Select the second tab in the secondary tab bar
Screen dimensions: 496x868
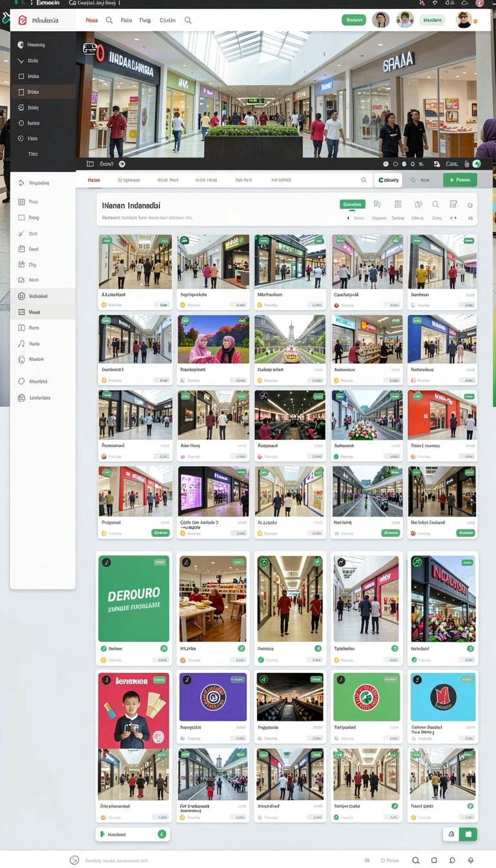pos(129,180)
